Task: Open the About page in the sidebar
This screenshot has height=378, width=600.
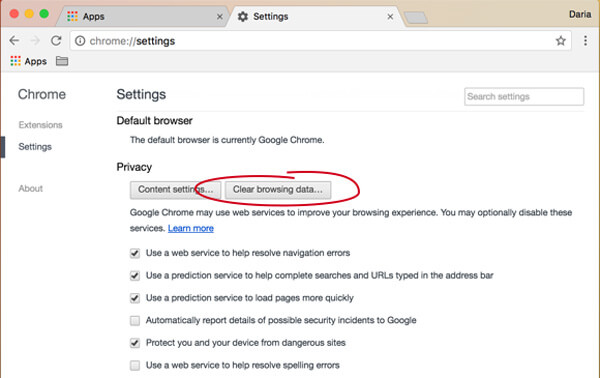Action: coord(31,188)
